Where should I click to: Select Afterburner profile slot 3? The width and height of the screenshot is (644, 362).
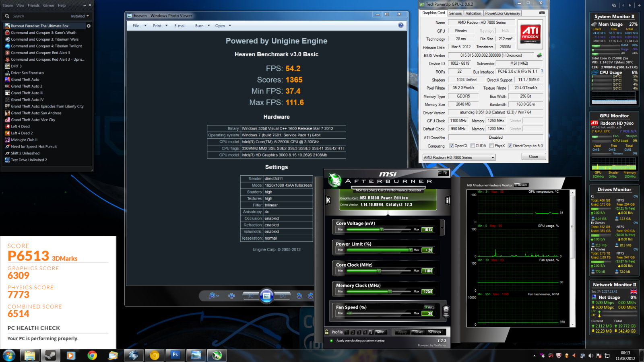coord(359,332)
